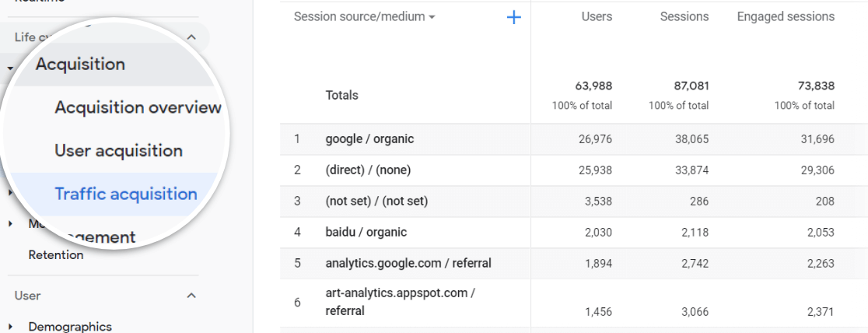This screenshot has width=868, height=333.
Task: Select art-analytics.appspot.com / referral row
Action: coord(401,302)
